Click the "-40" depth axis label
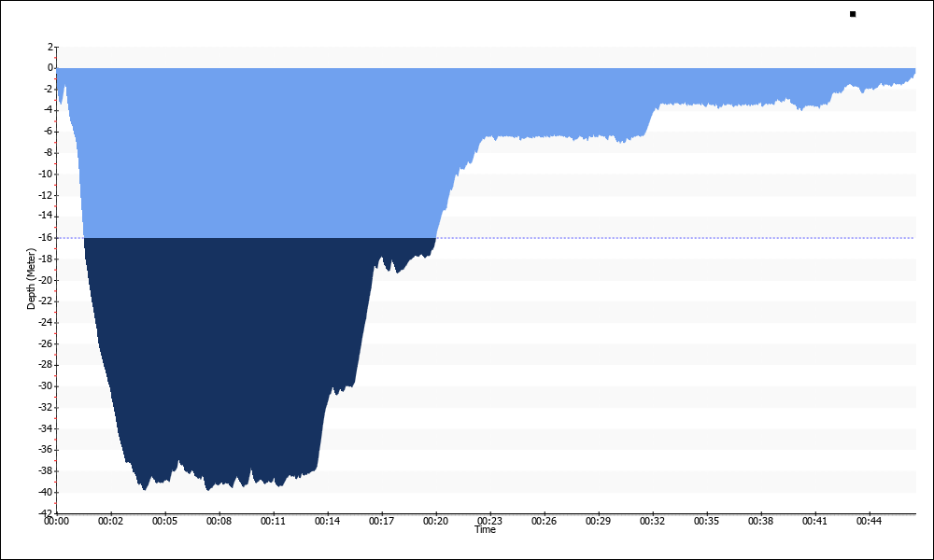The height and width of the screenshot is (560, 934). [46, 492]
